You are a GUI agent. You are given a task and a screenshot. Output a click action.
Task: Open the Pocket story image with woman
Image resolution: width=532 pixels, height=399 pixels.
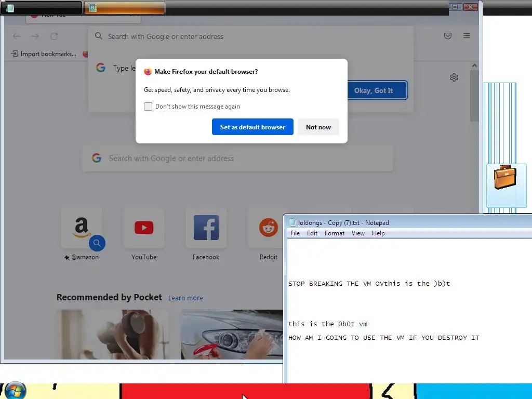[x=112, y=334]
